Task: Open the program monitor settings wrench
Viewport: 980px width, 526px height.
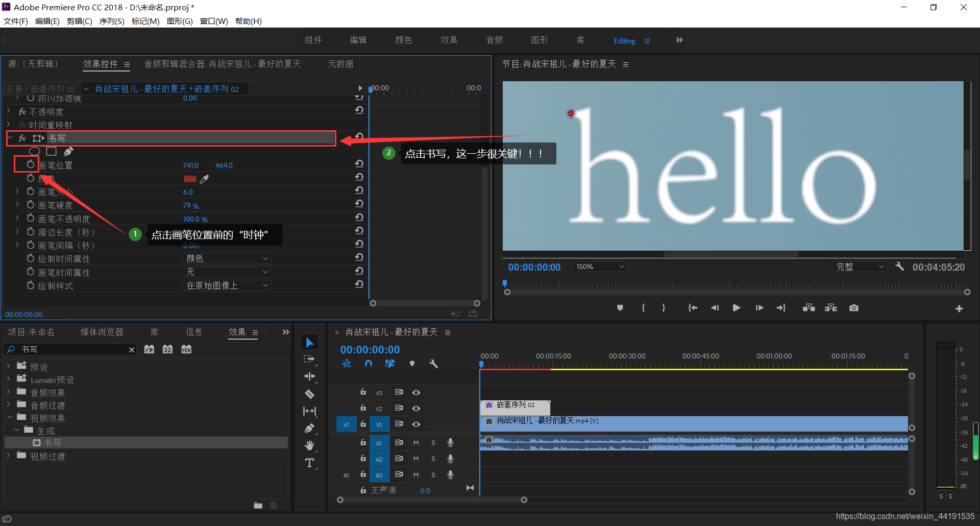Action: (899, 267)
